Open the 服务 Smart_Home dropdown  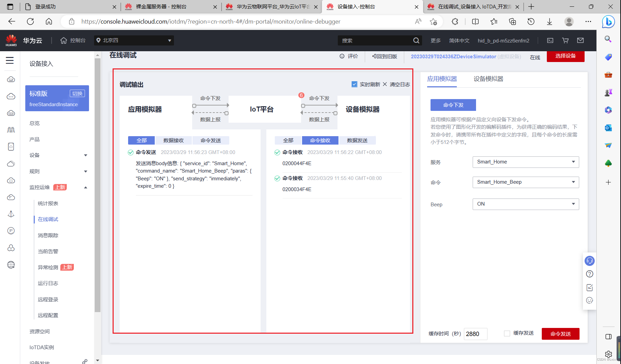526,162
